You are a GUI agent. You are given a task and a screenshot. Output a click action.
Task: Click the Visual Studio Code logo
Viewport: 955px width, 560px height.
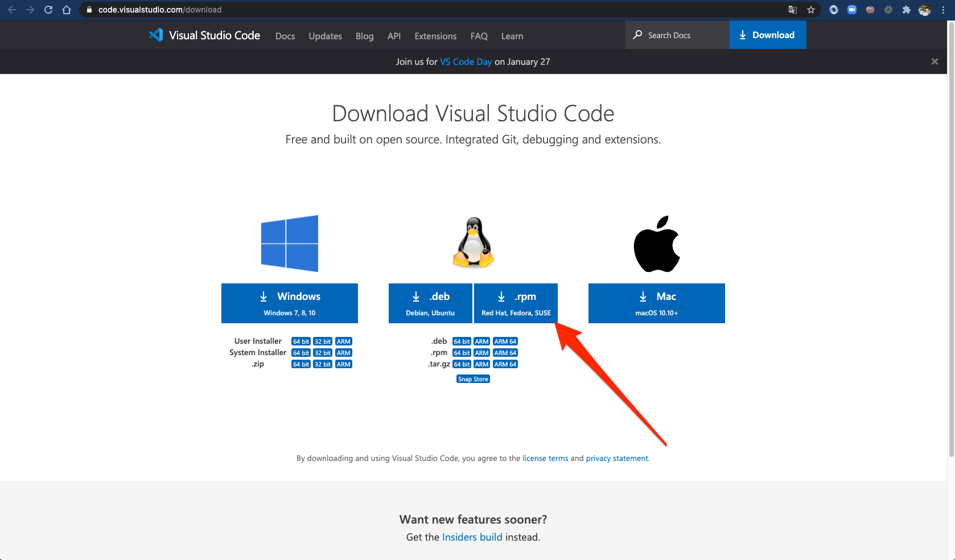click(x=155, y=34)
